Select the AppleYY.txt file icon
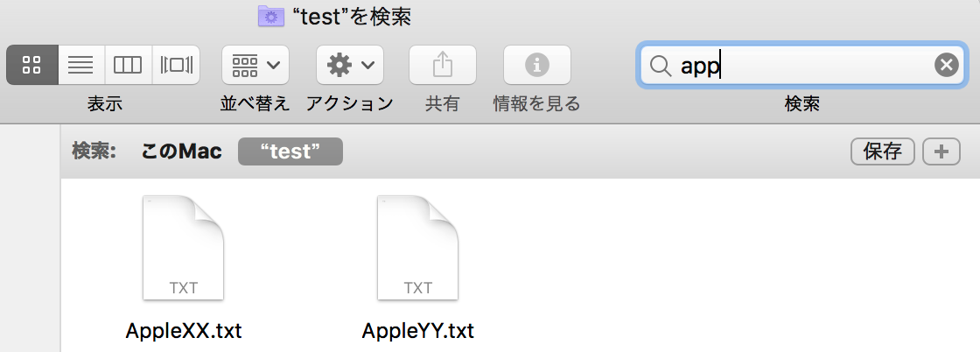980x352 pixels. click(x=417, y=248)
